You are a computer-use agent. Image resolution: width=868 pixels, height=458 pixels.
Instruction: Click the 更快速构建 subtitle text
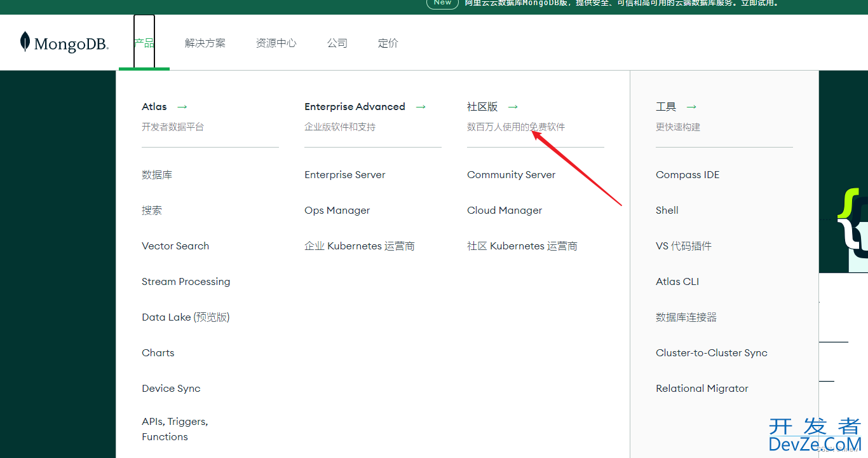[678, 127]
